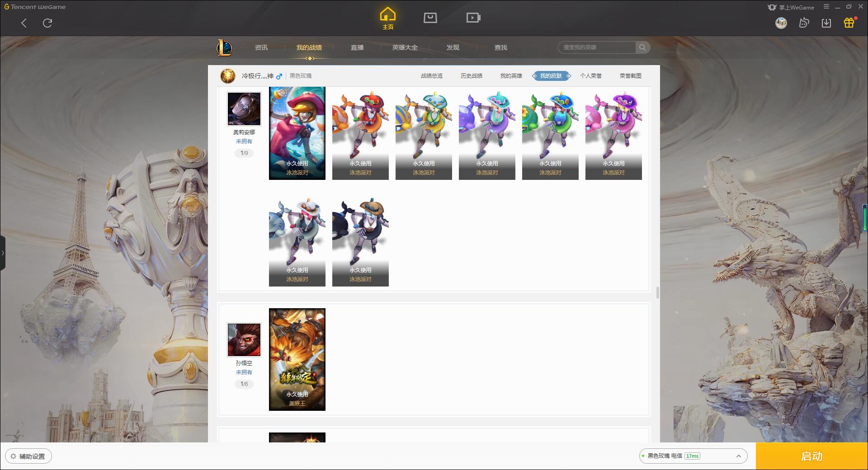Open the video live icon in top bar
Screen dimensions: 868x470
[473, 18]
